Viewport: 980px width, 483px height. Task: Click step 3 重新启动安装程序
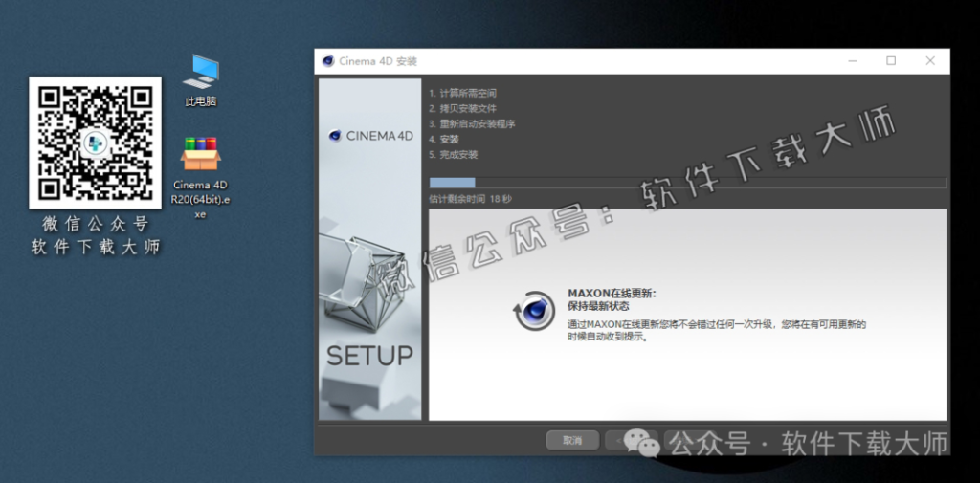click(472, 123)
